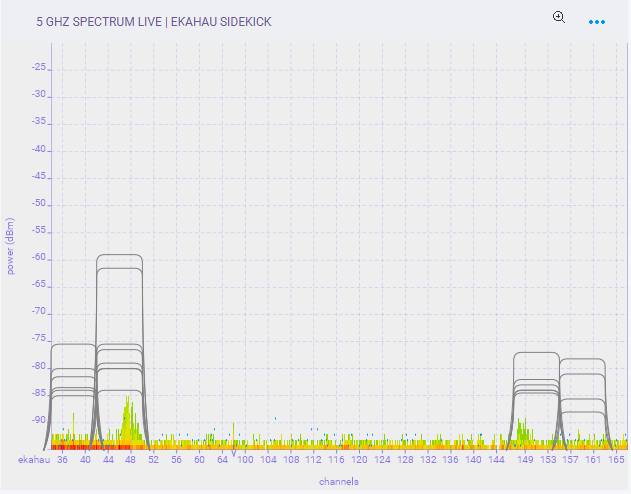Click the -25 dBm axis value
This screenshot has width=631, height=494.
pyautogui.click(x=39, y=67)
